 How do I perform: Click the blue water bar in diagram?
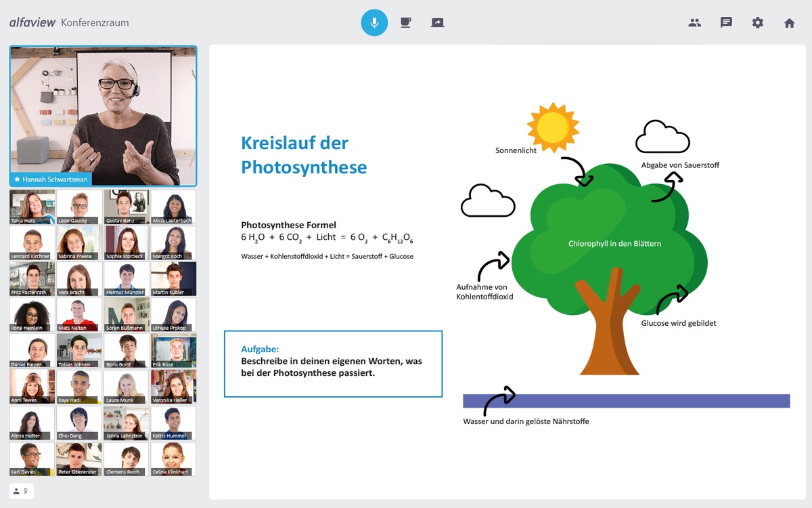tap(626, 401)
